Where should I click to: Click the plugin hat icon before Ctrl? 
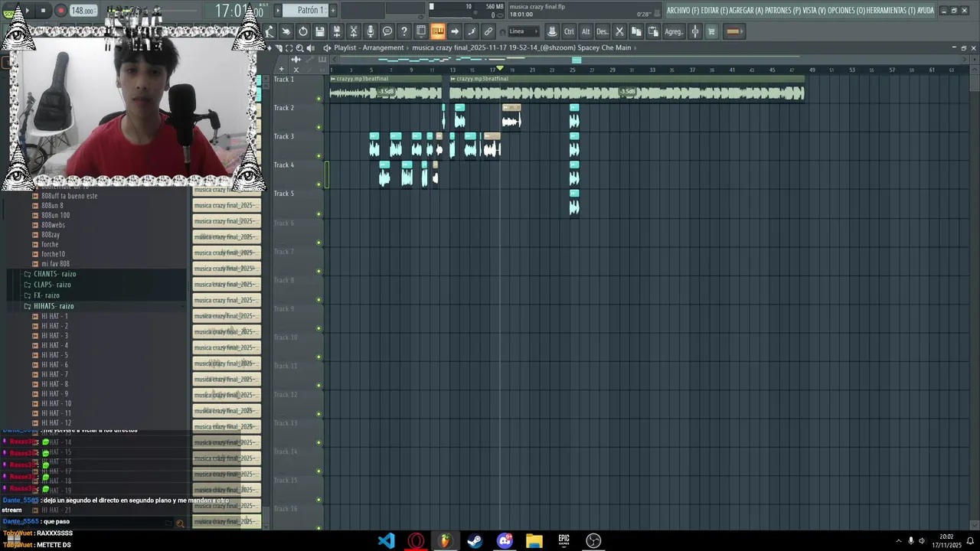pos(552,31)
